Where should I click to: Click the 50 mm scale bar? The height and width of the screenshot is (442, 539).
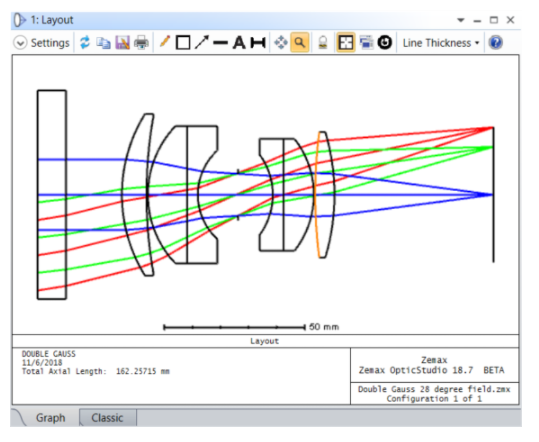tap(234, 327)
